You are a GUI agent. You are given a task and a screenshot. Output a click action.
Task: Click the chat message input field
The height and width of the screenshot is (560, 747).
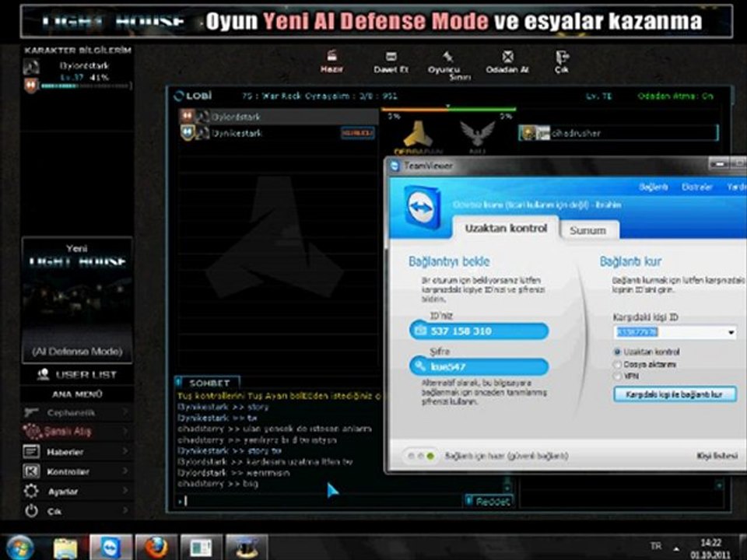(319, 500)
